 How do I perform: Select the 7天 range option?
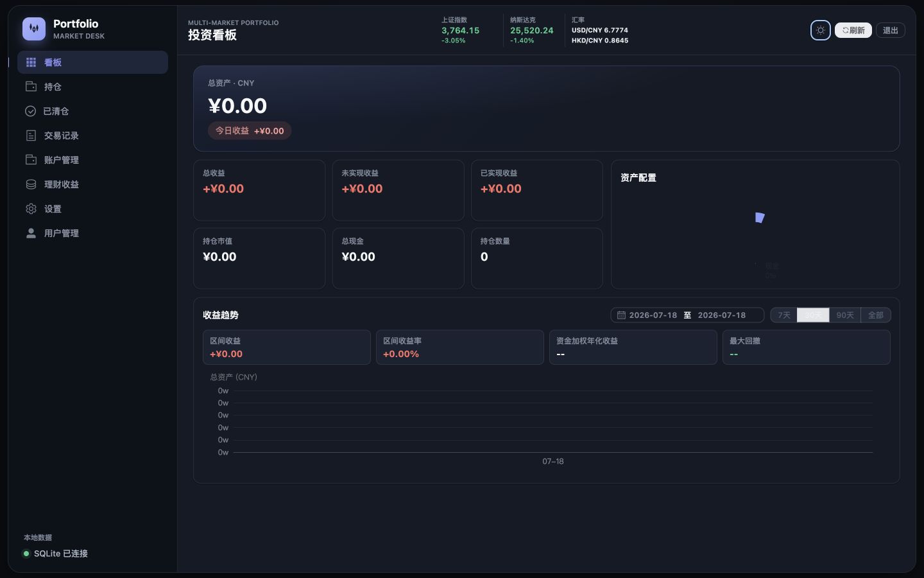(784, 315)
